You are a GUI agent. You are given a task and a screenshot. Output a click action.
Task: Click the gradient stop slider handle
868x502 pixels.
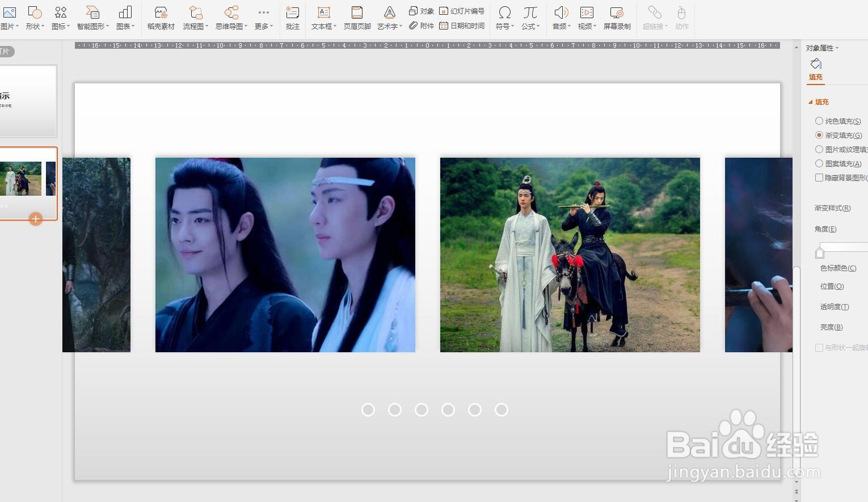[x=820, y=252]
